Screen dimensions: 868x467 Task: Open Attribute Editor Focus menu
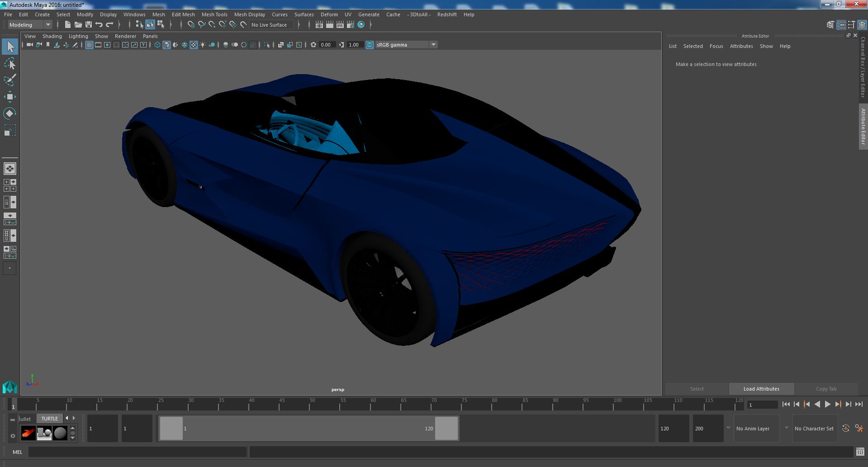click(716, 46)
